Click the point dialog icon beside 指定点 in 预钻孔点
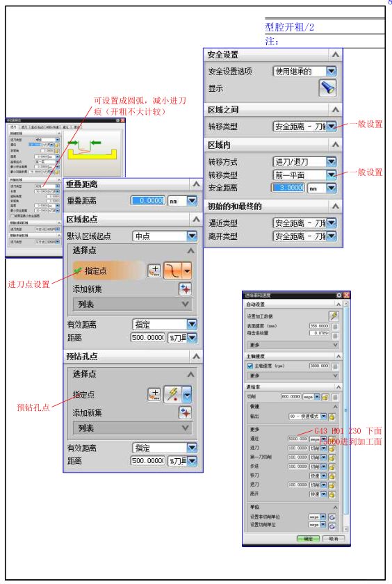The image size is (392, 584). (154, 394)
